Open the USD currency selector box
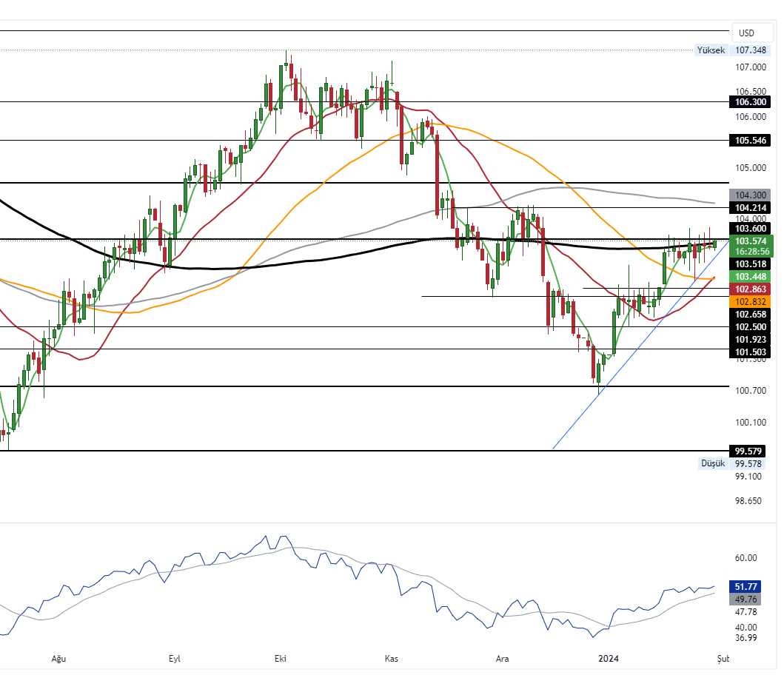Image resolution: width=784 pixels, height=695 pixels. click(751, 33)
